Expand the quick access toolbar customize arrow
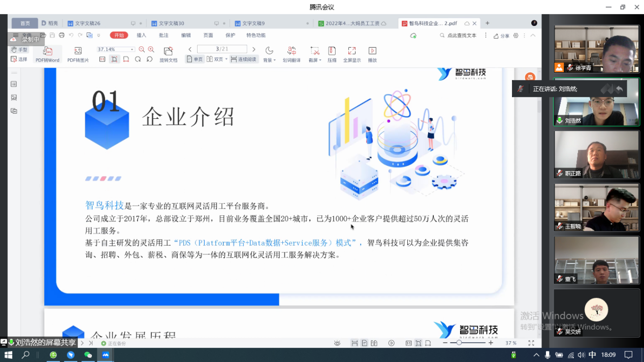 click(99, 36)
